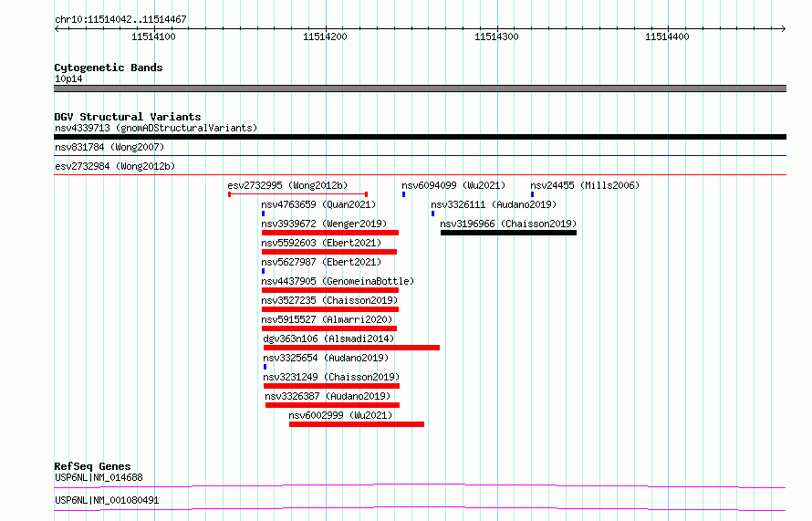
Task: Click ruler tick labeled 11514100
Action: point(154,36)
